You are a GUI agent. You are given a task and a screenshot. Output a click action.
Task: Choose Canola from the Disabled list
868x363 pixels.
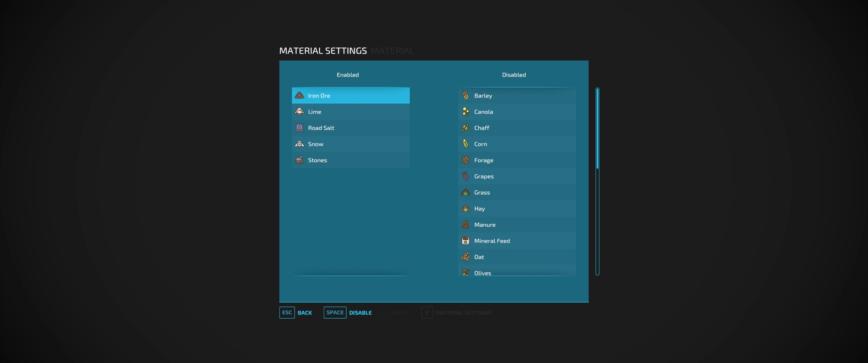[x=517, y=112]
